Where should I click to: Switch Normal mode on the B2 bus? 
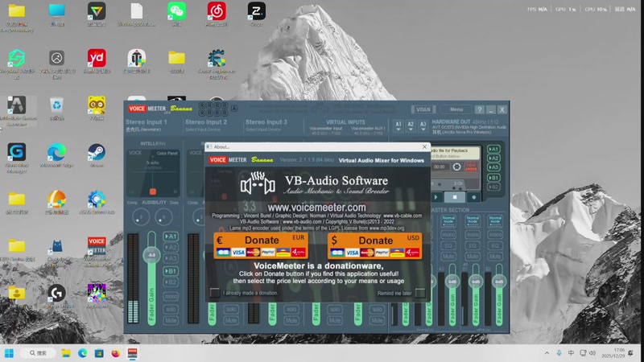click(495, 221)
